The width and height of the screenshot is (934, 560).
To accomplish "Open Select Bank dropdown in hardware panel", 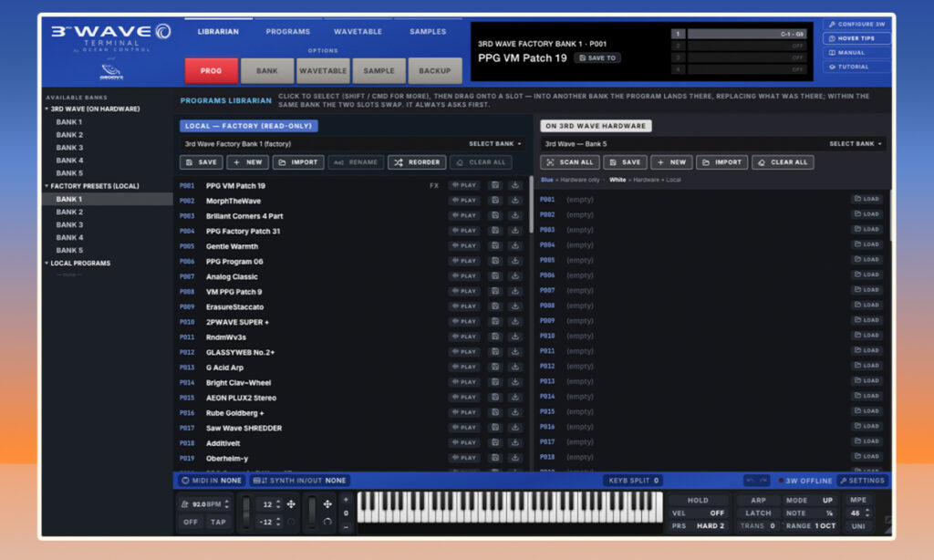I will point(856,143).
